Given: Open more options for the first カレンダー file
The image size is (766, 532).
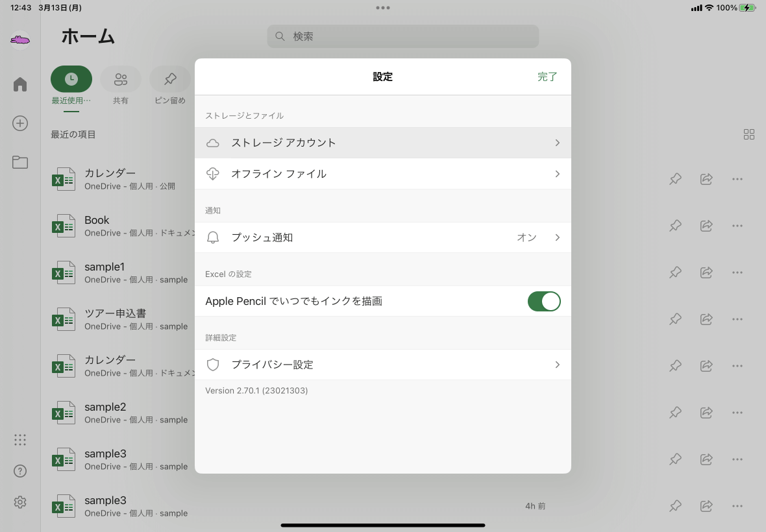Looking at the screenshot, I should [737, 179].
